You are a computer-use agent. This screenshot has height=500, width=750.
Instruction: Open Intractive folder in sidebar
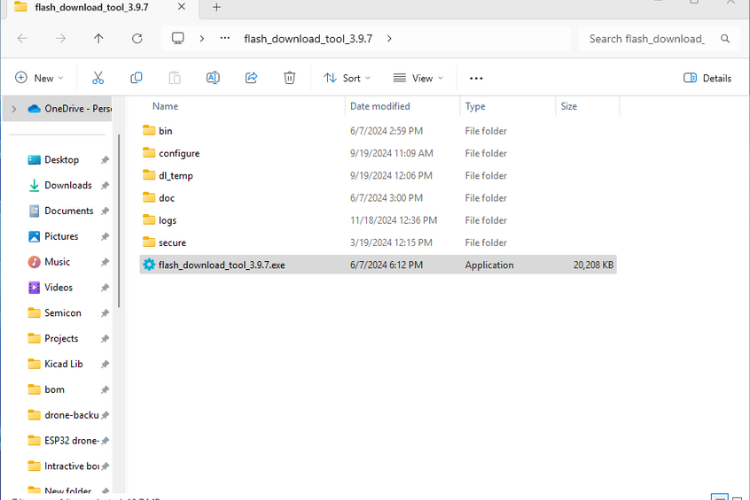(x=71, y=466)
